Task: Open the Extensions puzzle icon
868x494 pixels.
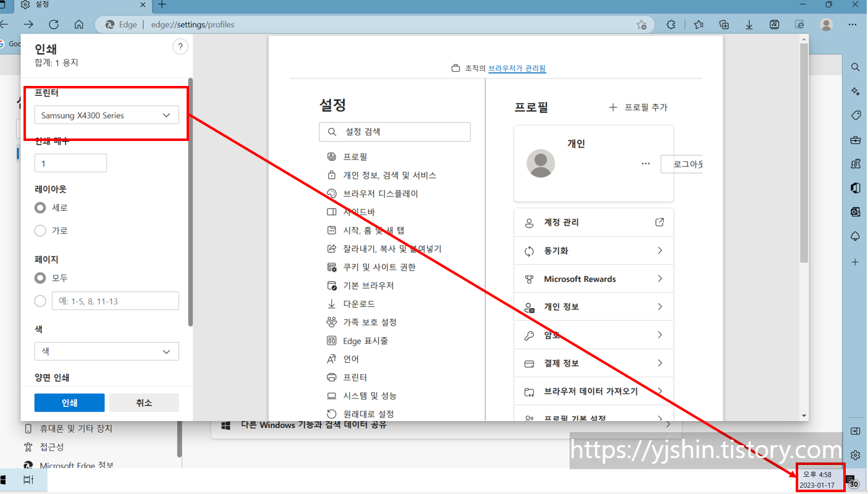Action: (671, 25)
